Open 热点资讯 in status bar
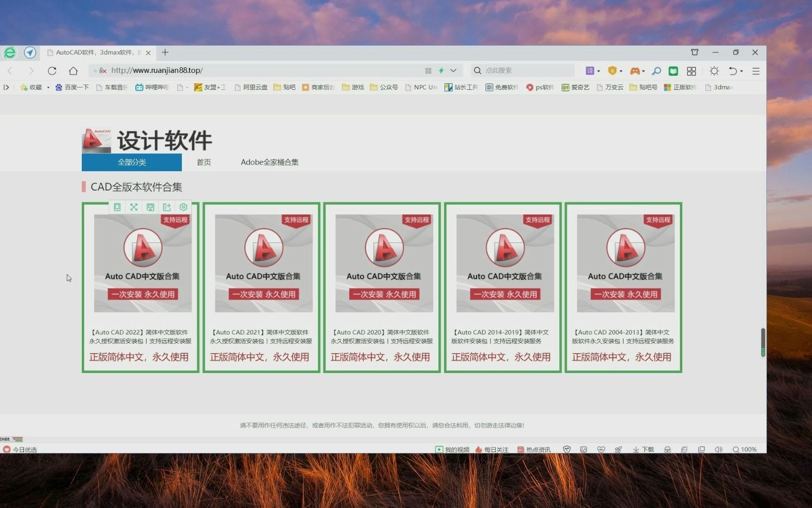This screenshot has height=508, width=812. click(534, 450)
